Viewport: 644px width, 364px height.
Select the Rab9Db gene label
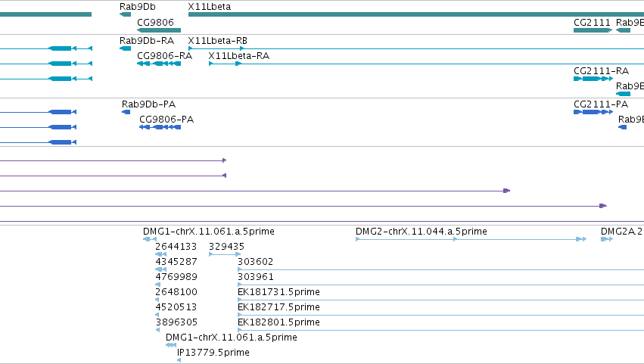click(138, 7)
